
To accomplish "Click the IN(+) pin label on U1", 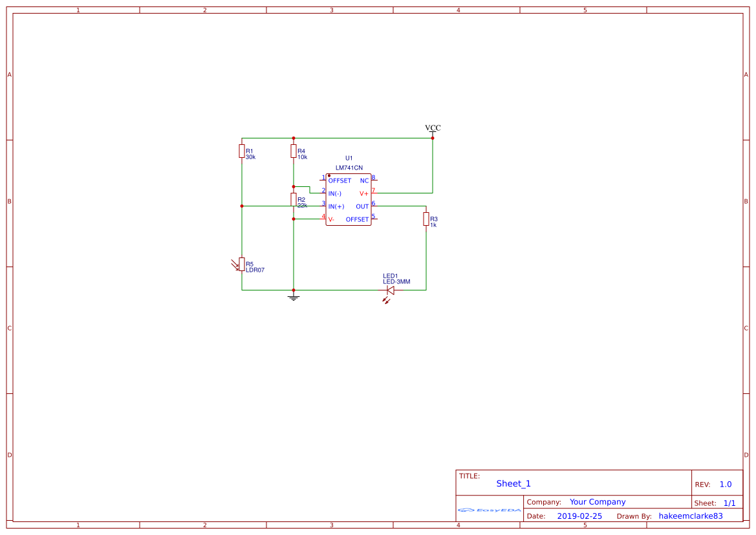I will coord(336,205).
